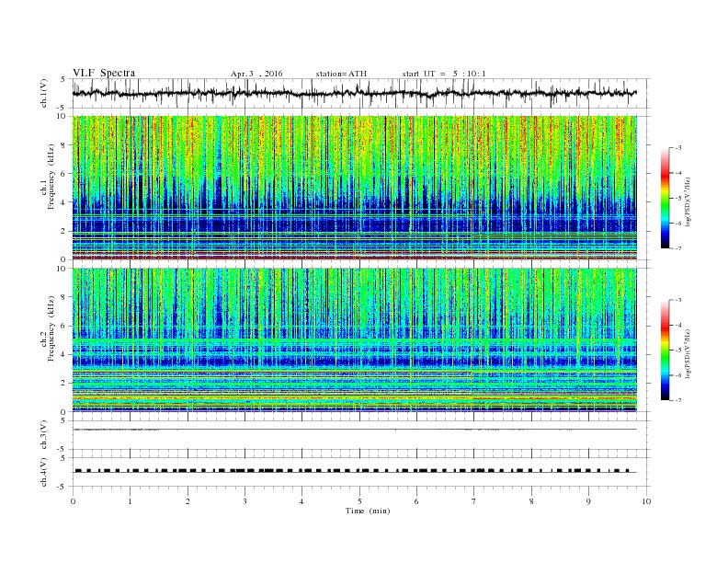The image size is (728, 563).
Task: Click time axis tick label '3'
Action: tap(245, 501)
